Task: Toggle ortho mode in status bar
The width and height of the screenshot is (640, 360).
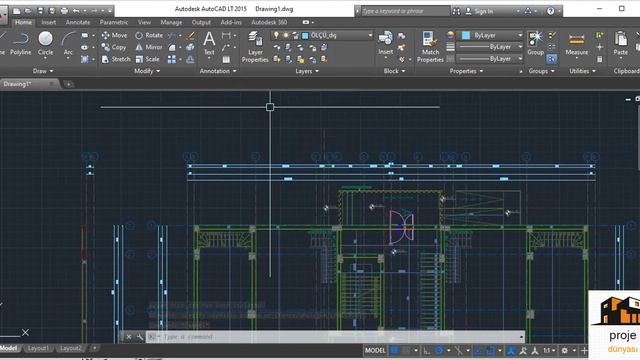Action: [x=427, y=350]
